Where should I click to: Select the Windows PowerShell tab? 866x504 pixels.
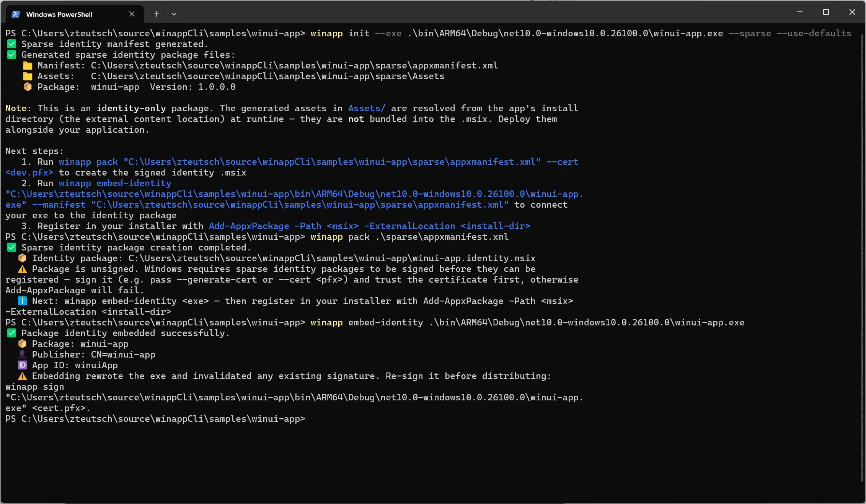(x=75, y=14)
